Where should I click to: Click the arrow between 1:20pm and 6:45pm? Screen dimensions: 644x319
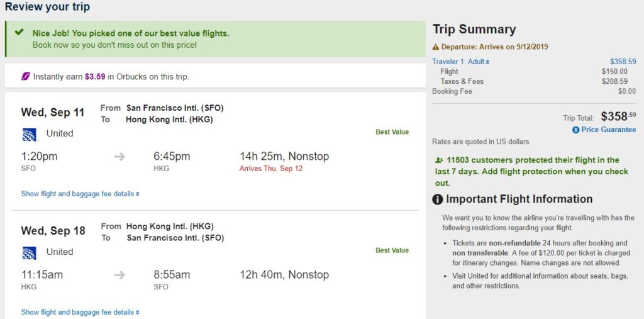click(x=119, y=157)
